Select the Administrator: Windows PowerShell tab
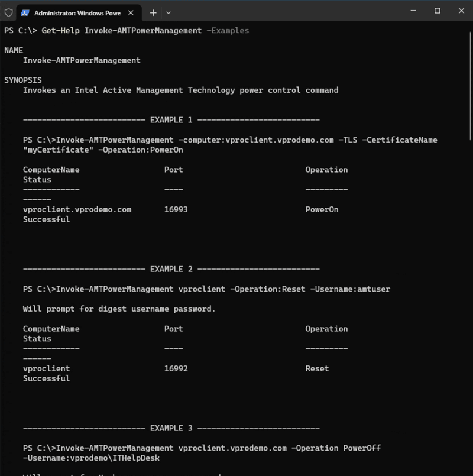This screenshot has height=476, width=473. pyautogui.click(x=79, y=13)
